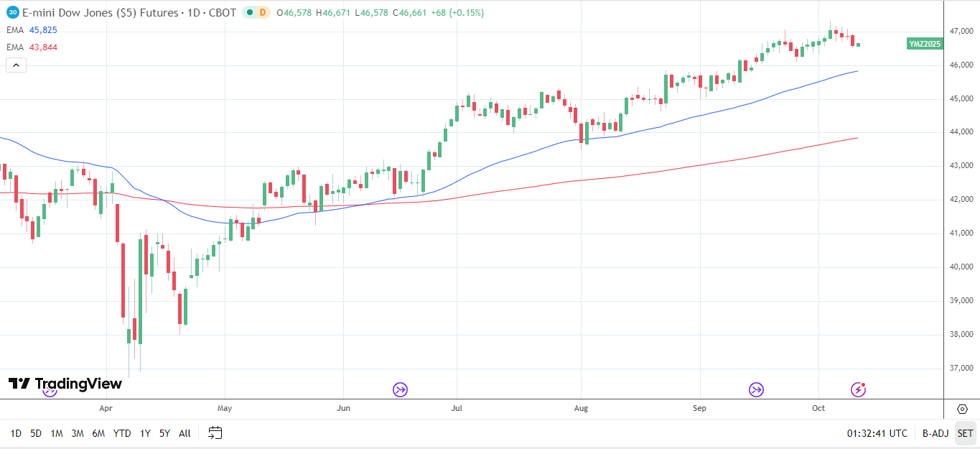Click the TradingView logo
The image size is (980, 449).
[65, 384]
